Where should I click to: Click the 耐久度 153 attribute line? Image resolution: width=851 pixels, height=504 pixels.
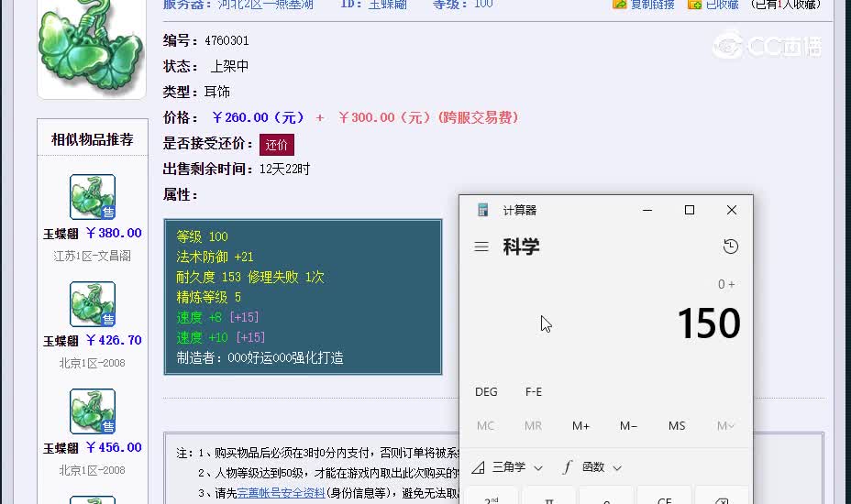coord(249,278)
